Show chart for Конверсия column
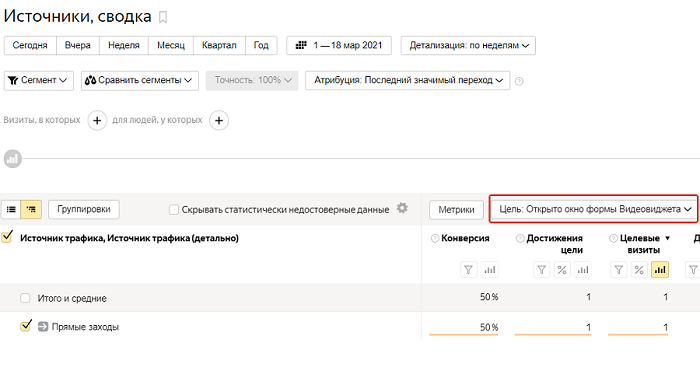 coord(490,270)
